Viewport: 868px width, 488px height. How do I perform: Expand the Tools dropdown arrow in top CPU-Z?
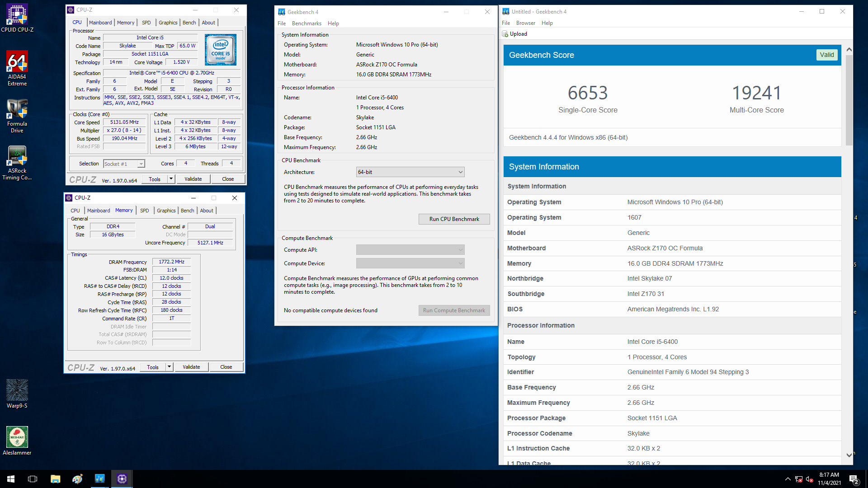pyautogui.click(x=171, y=179)
